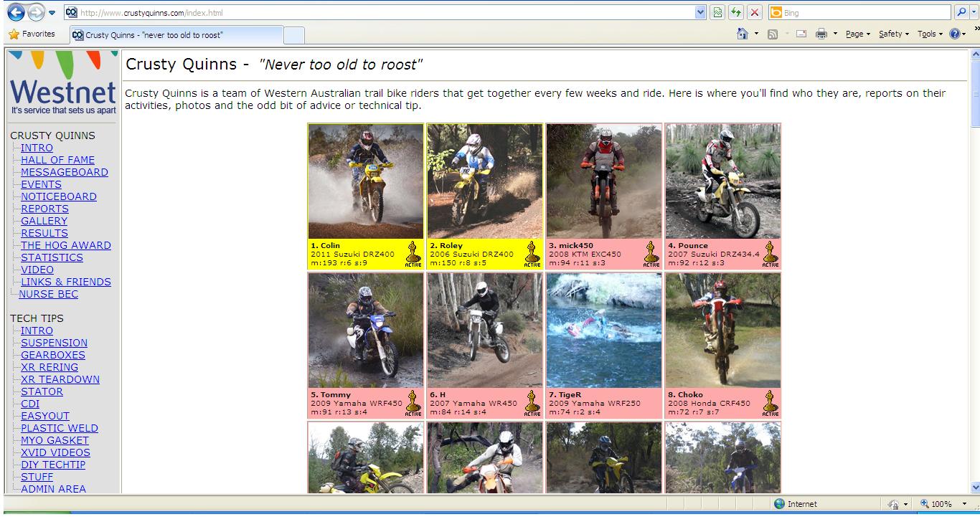This screenshot has width=980, height=532.
Task: Open the HALL OF FAME link
Action: (x=57, y=160)
